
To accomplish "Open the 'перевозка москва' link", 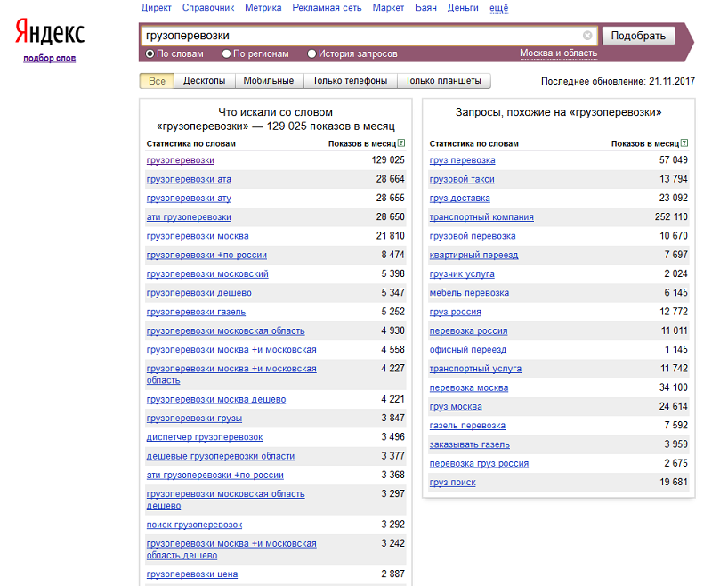I will [468, 388].
